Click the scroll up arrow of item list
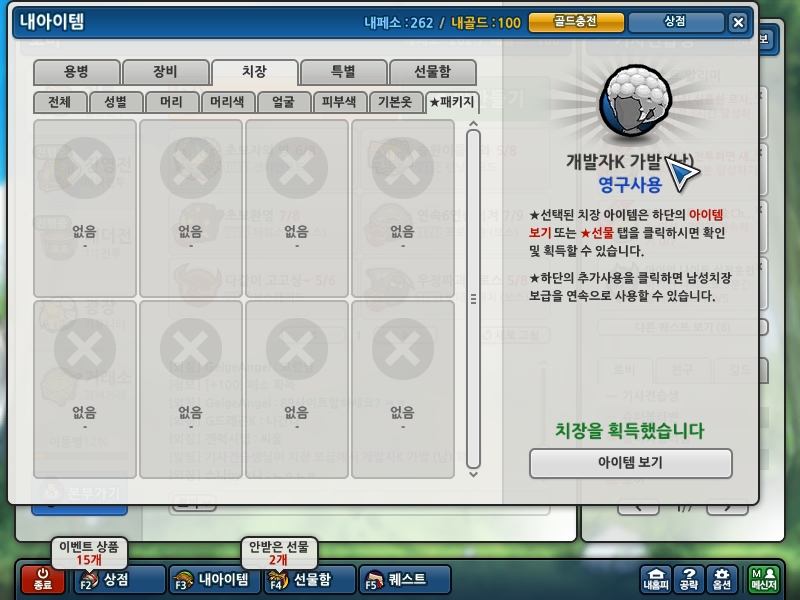Viewport: 800px width, 600px height. tap(473, 123)
